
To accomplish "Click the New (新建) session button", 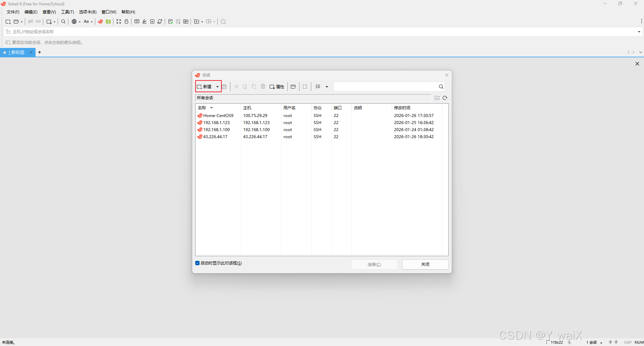I will (205, 86).
